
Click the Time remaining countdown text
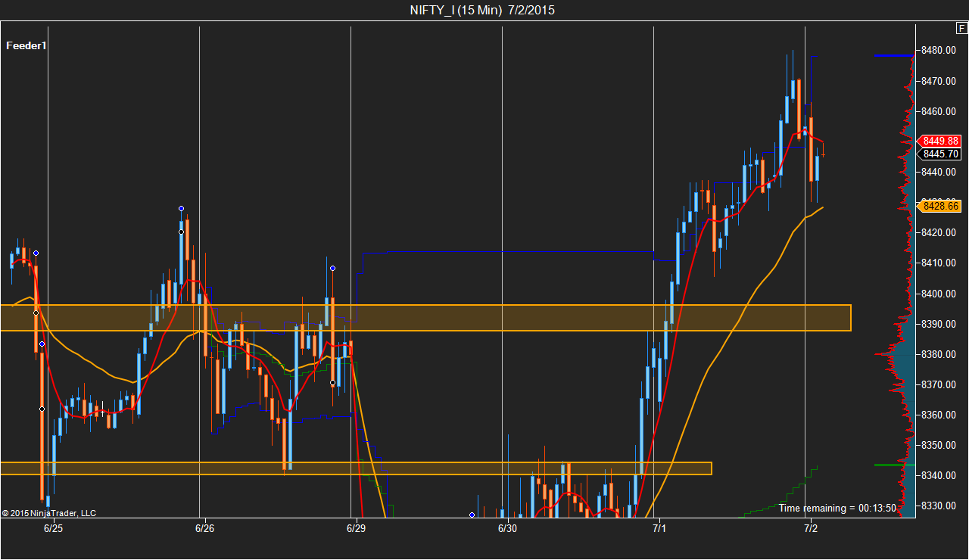pyautogui.click(x=837, y=509)
